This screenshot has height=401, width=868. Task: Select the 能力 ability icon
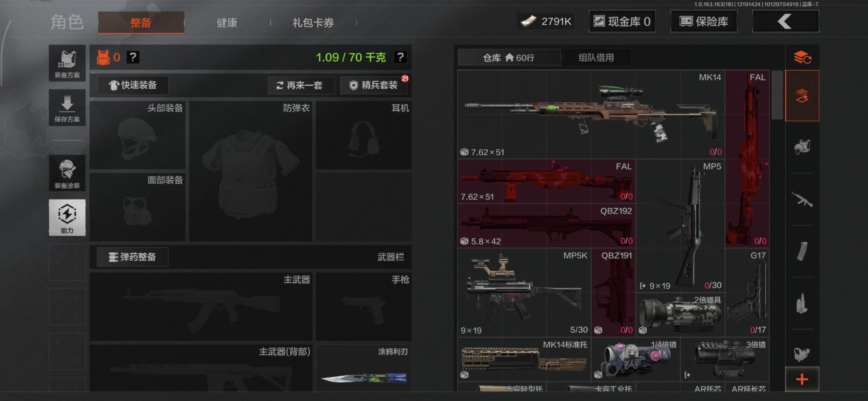[67, 218]
